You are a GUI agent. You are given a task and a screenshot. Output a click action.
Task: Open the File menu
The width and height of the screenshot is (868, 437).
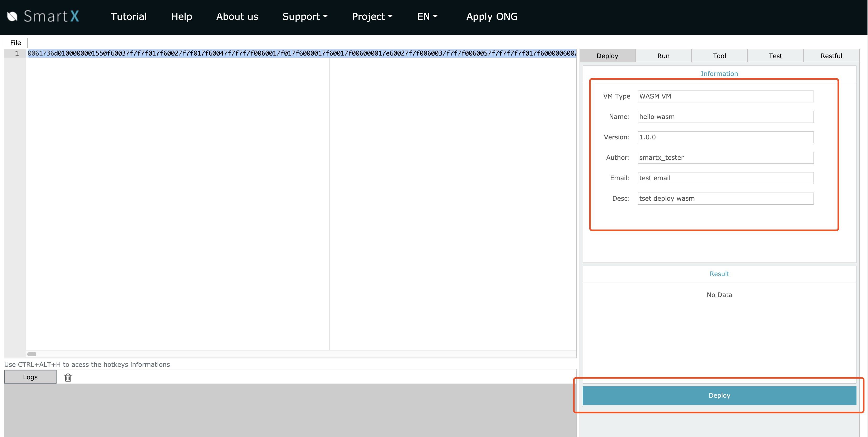[x=15, y=43]
